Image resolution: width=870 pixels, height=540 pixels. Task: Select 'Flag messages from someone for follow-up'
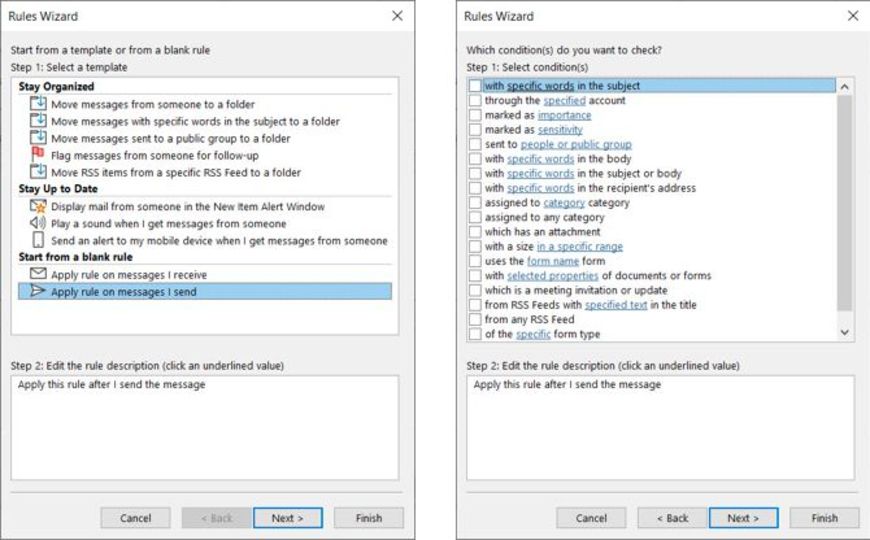click(155, 155)
